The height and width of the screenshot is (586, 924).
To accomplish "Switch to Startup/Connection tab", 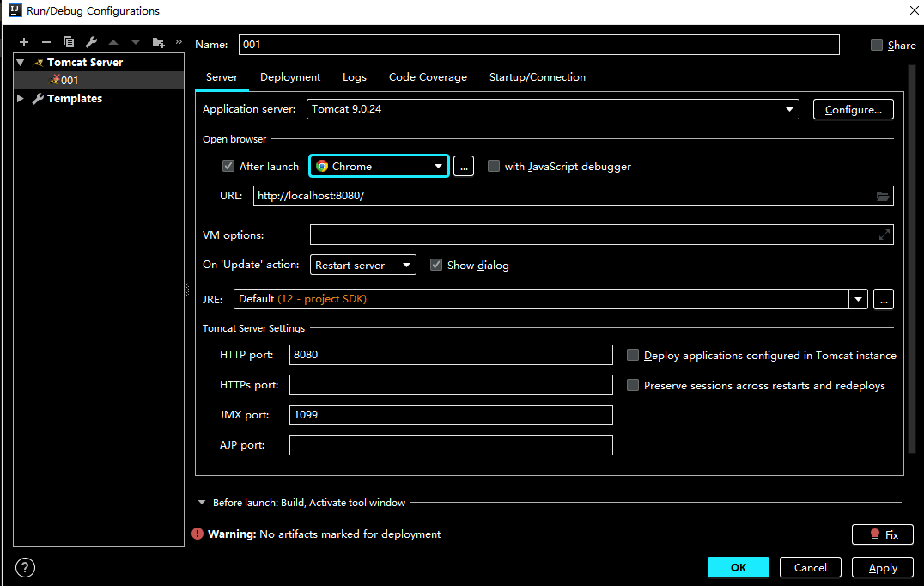I will [x=538, y=77].
